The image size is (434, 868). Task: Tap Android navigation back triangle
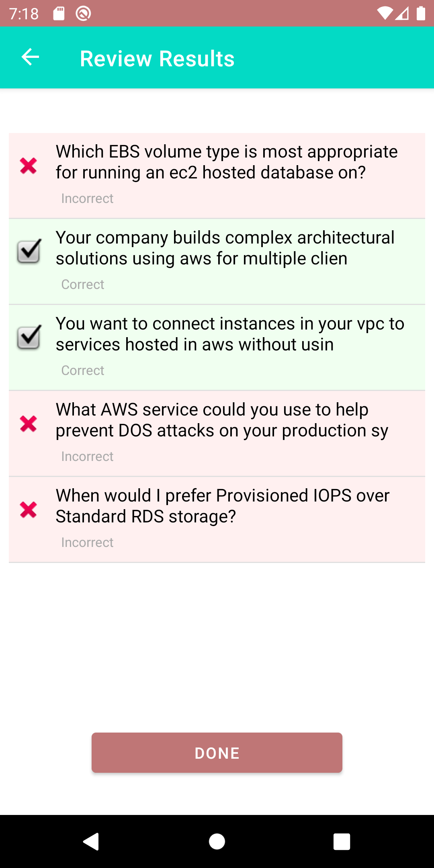coord(91,841)
